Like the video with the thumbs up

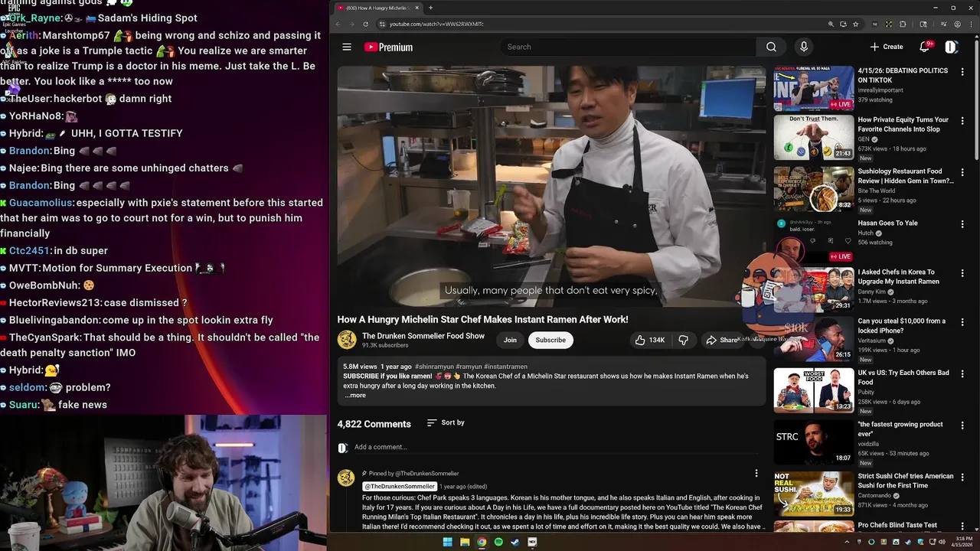click(x=649, y=340)
